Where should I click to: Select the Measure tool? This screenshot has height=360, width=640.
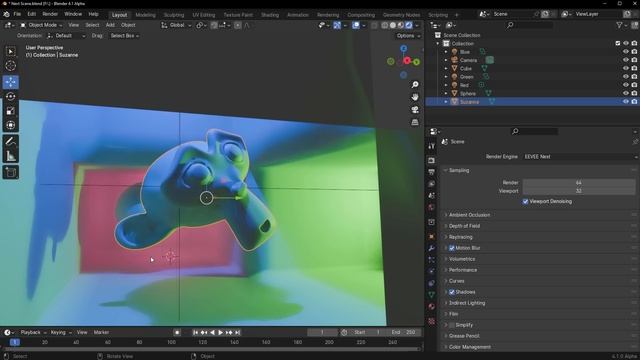[11, 156]
